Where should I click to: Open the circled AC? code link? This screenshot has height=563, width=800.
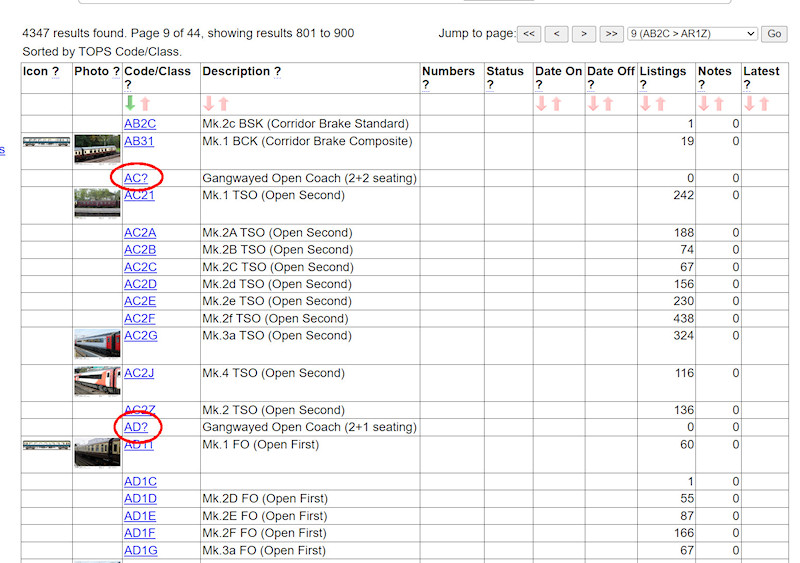click(x=136, y=178)
